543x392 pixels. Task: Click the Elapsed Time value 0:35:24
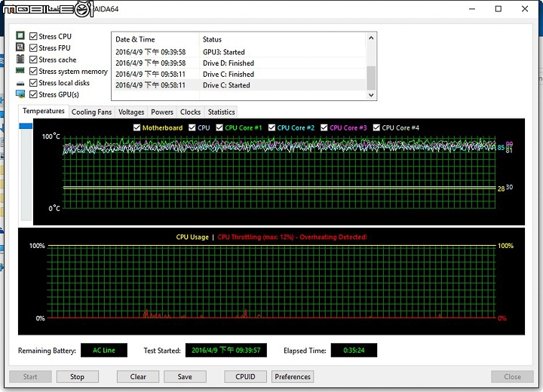(x=354, y=350)
